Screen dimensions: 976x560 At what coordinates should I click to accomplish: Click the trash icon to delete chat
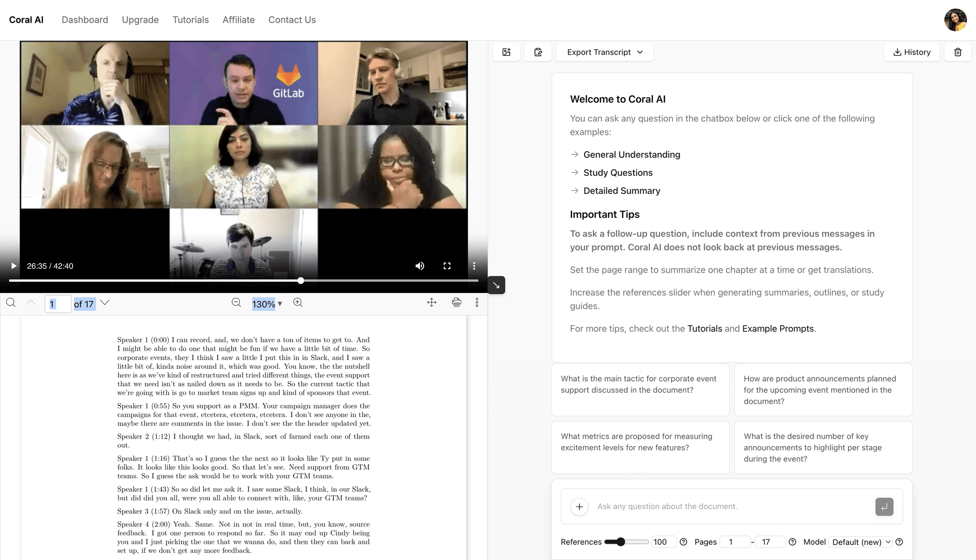(958, 52)
